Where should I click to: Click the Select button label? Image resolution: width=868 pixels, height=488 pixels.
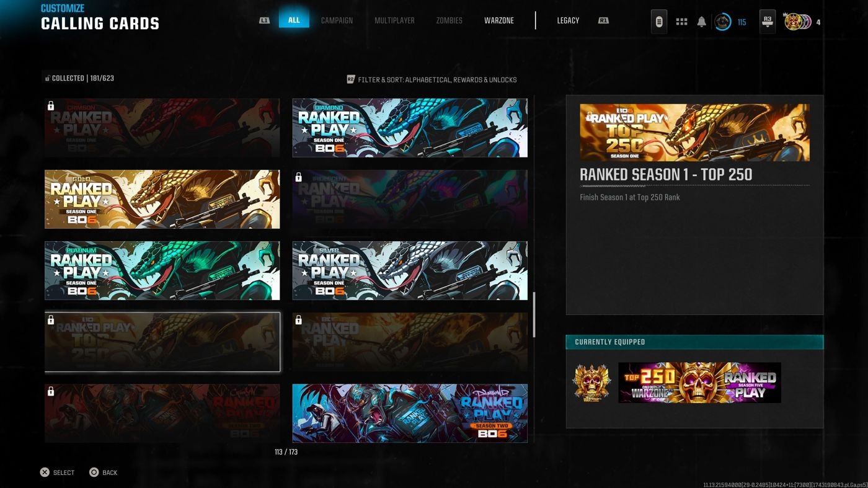point(64,472)
